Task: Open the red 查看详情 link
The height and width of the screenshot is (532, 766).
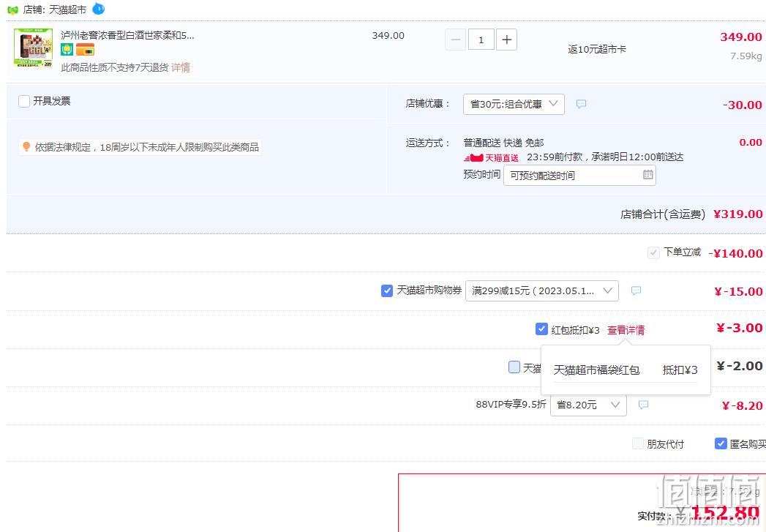Action: 626,330
